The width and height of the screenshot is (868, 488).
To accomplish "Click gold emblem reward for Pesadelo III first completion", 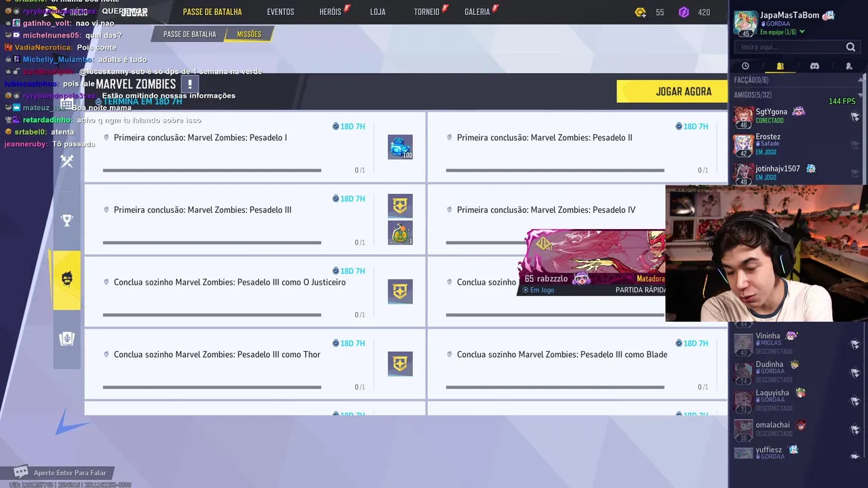I will pos(400,205).
